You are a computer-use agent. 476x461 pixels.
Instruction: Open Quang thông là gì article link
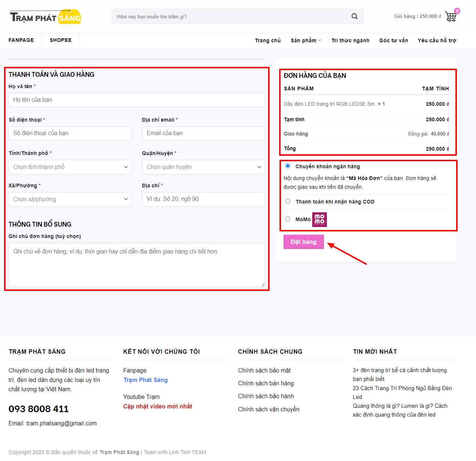point(400,410)
